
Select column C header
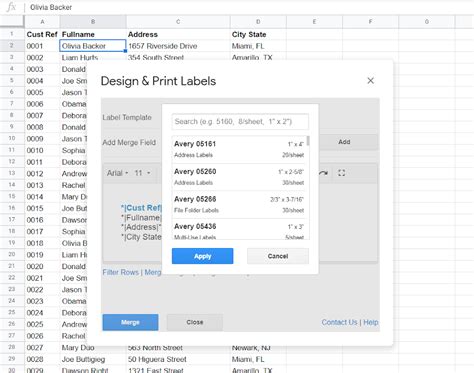[178, 22]
